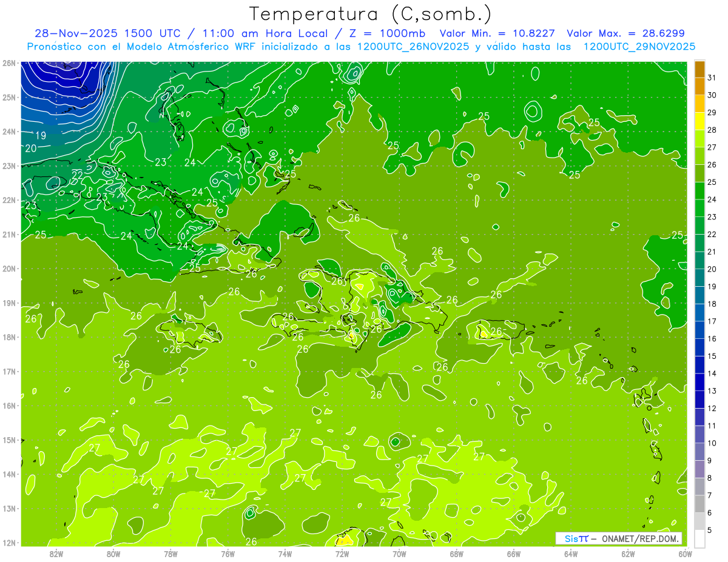
Task: Click the 12N latitude axis label
Action: tap(9, 543)
